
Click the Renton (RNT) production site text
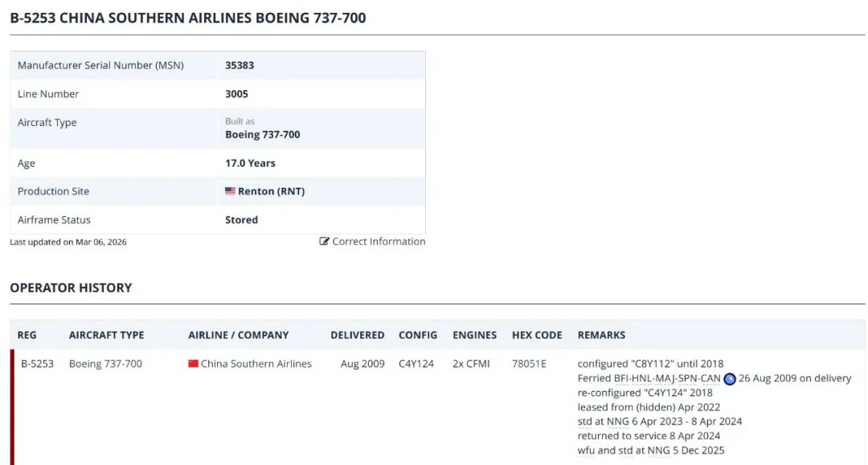point(272,191)
